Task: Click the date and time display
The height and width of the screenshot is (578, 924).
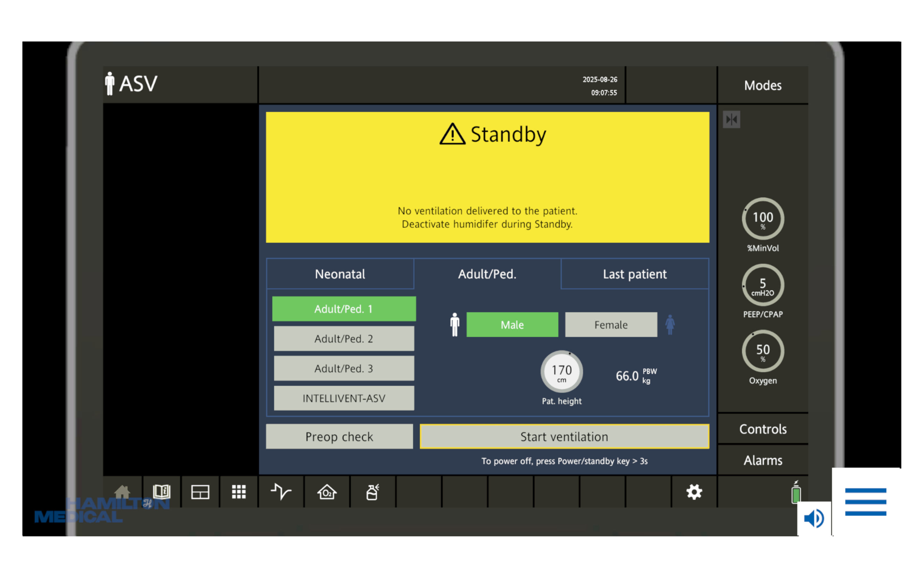Action: pos(600,86)
